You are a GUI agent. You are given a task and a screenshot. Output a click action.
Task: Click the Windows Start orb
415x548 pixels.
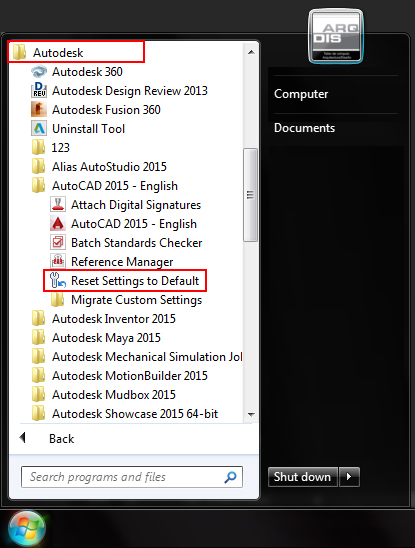tap(27, 528)
